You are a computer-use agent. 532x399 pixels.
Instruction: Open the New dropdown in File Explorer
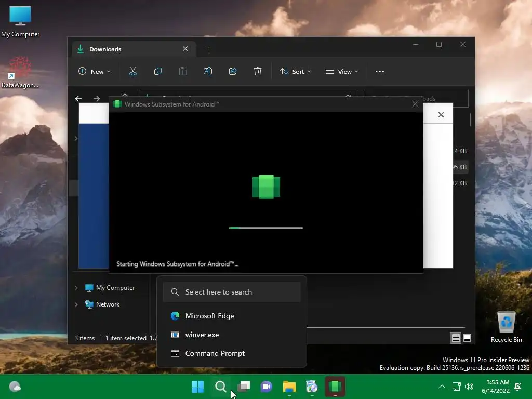[x=95, y=71]
